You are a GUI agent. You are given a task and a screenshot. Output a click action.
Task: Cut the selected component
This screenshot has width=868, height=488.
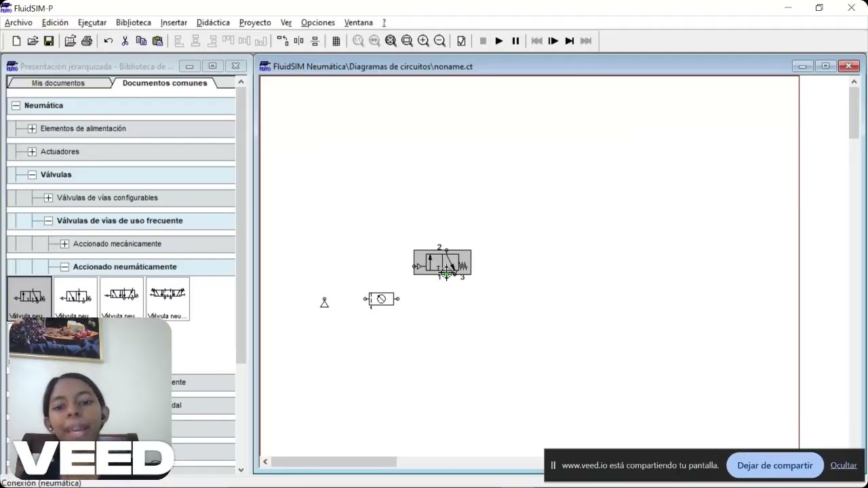click(125, 41)
